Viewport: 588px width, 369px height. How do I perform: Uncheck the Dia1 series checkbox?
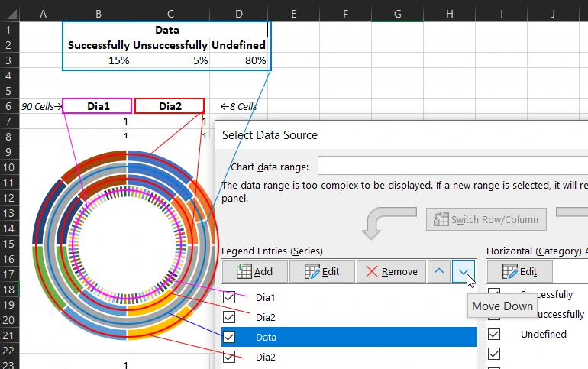(x=230, y=296)
